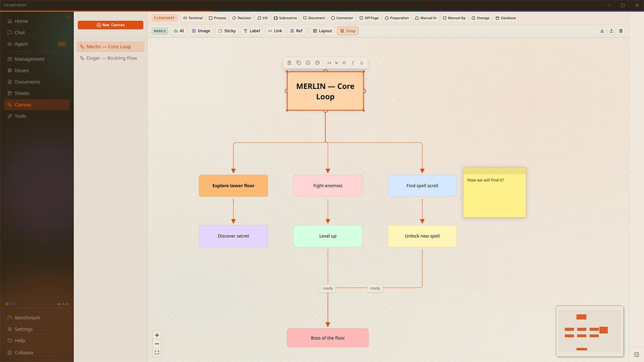Select the Level up node
The image size is (644, 362).
coord(328,236)
